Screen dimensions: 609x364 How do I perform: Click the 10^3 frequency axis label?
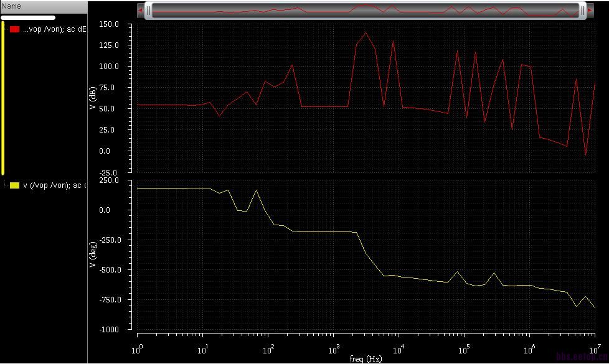tap(333, 350)
